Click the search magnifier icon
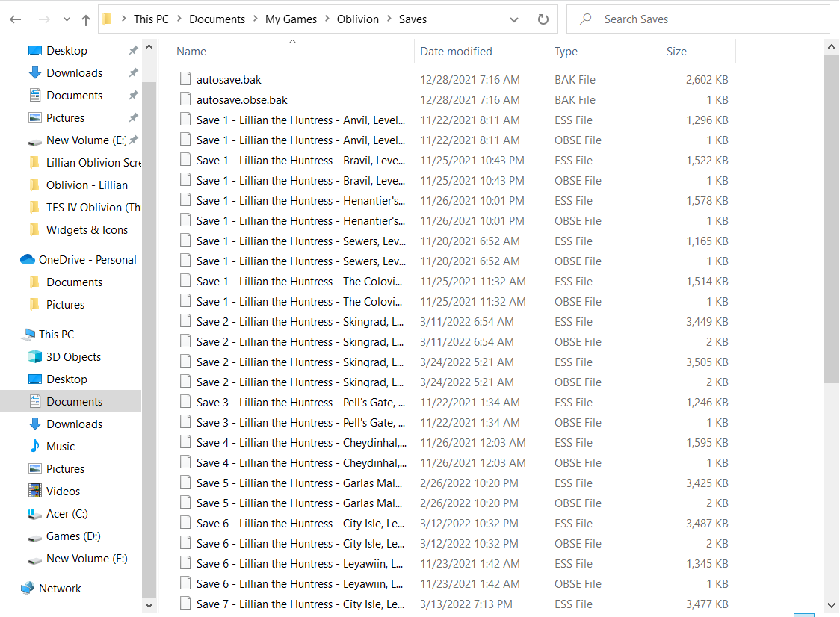Image resolution: width=840 pixels, height=617 pixels. coord(586,19)
